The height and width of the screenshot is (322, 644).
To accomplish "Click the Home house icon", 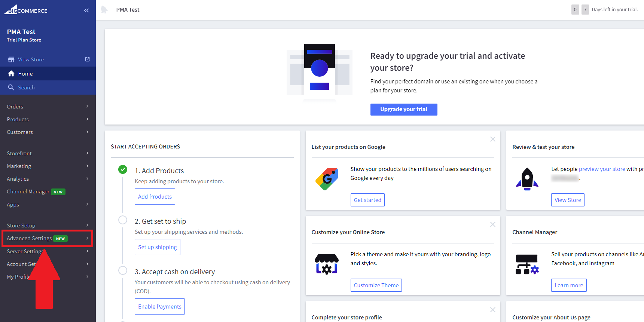I will (11, 74).
